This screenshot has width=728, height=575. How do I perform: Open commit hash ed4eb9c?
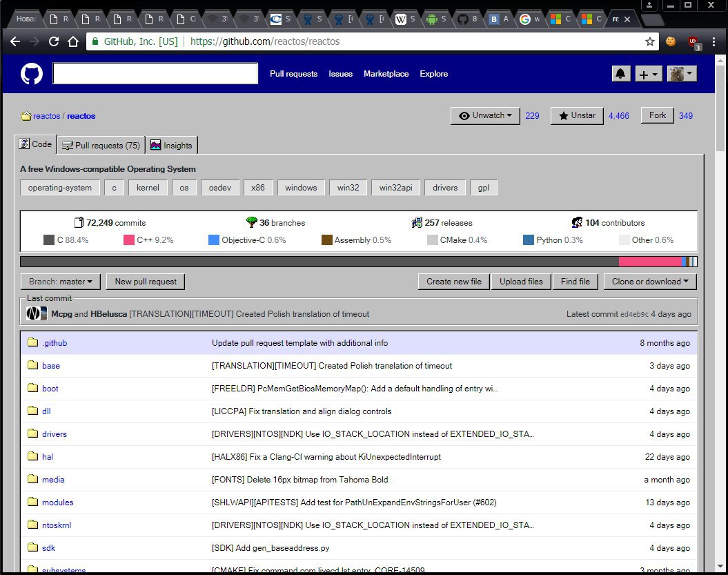click(634, 314)
